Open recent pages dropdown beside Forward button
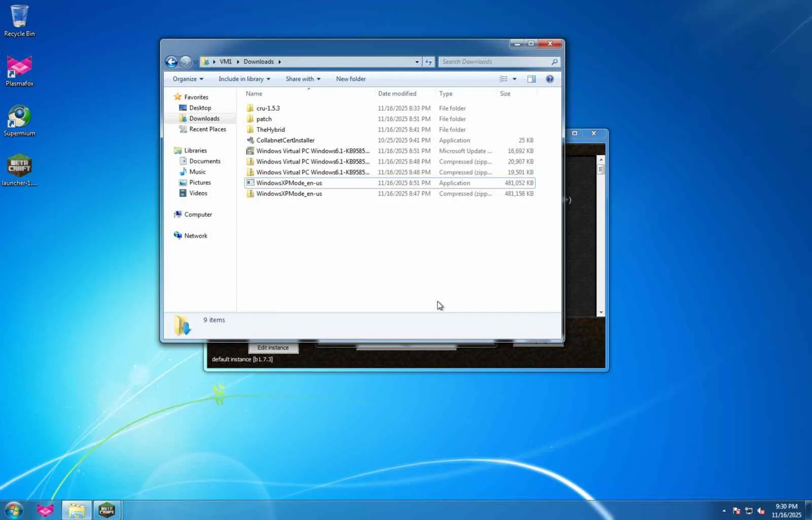The height and width of the screenshot is (520, 812). click(x=196, y=62)
